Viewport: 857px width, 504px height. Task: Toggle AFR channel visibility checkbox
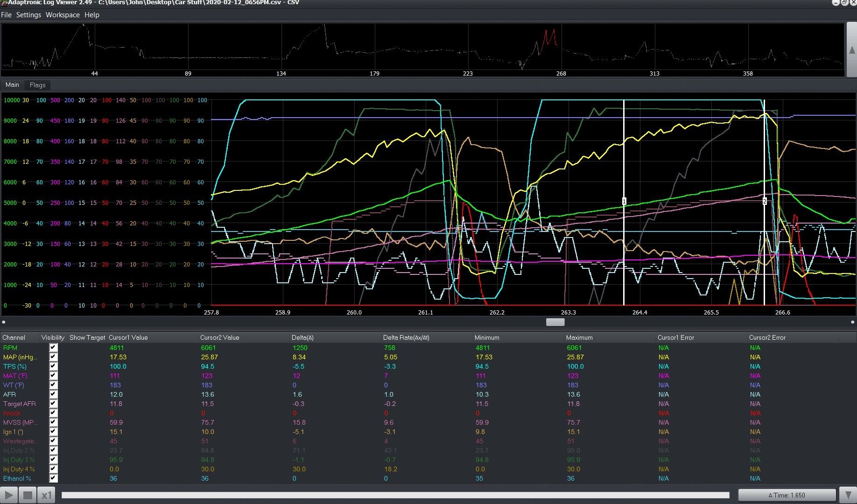click(x=53, y=394)
